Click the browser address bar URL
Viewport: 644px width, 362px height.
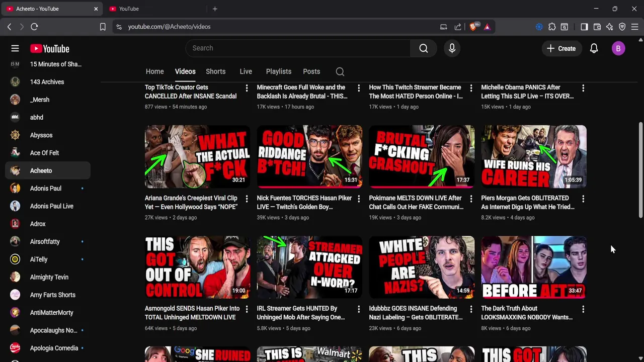pos(169,27)
